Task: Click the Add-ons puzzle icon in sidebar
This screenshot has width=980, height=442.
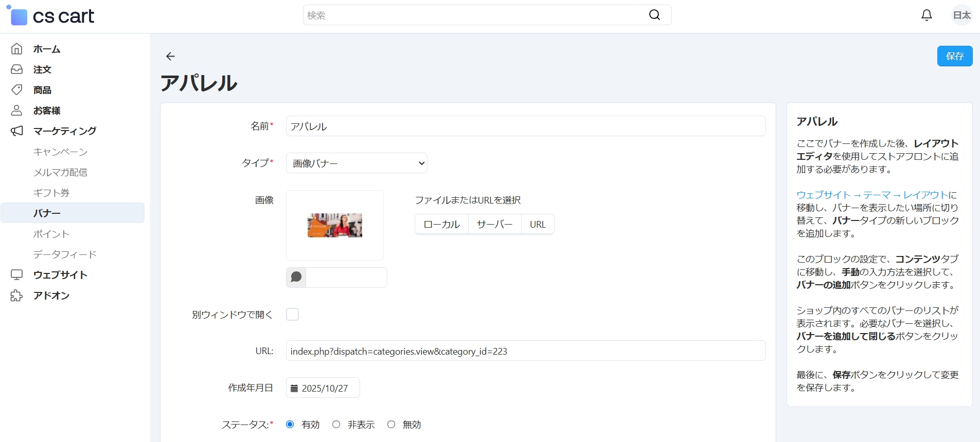Action: 17,296
